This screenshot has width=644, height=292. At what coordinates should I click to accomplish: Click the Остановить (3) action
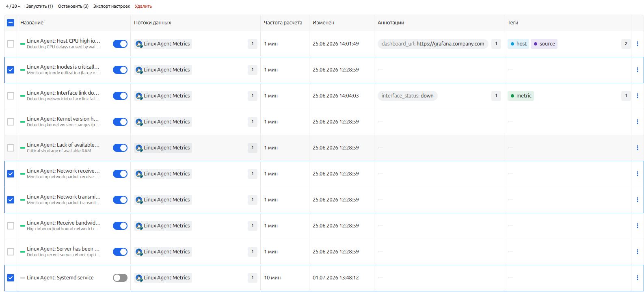pyautogui.click(x=73, y=6)
